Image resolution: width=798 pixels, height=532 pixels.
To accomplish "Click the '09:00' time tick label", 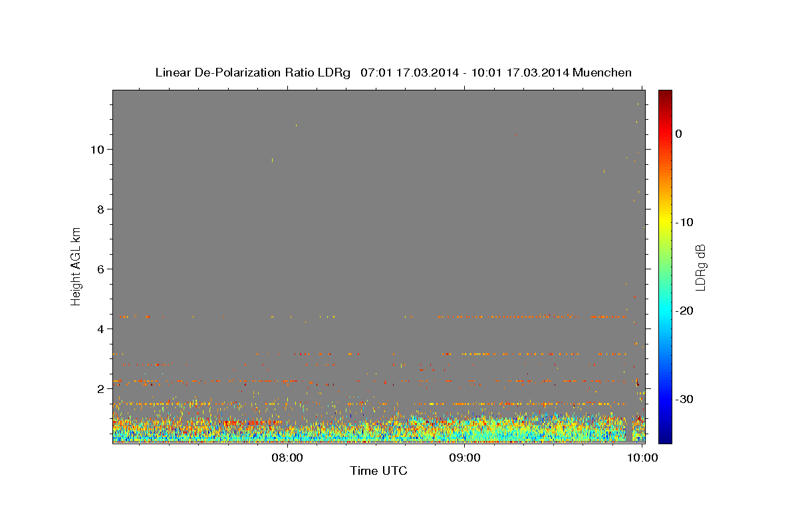I will click(465, 458).
